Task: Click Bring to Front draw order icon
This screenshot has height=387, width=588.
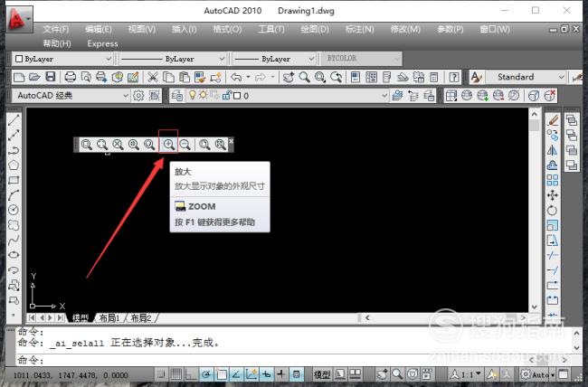Action: 572,120
